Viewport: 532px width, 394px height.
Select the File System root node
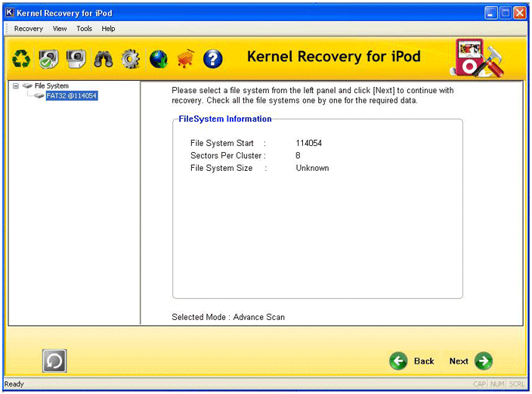click(x=51, y=85)
